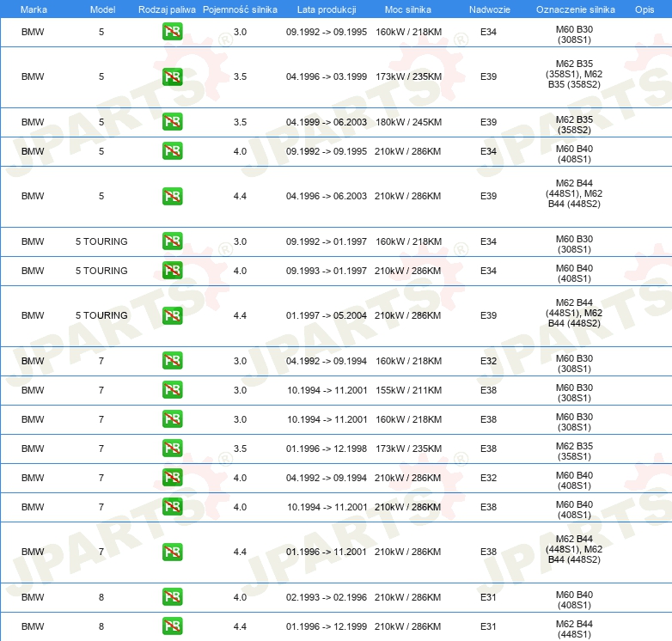Image resolution: width=672 pixels, height=641 pixels.
Task: Select engine capacity 4.4 in the 8 E31 row
Action: pyautogui.click(x=240, y=626)
